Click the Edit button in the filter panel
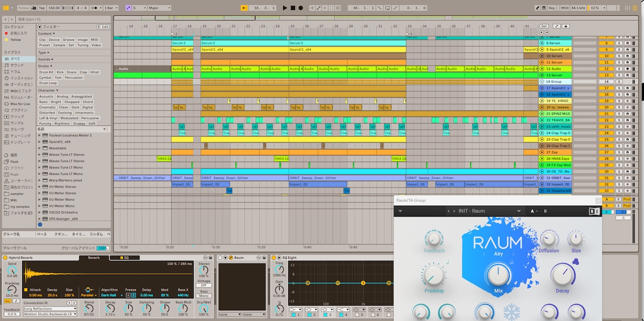 (x=103, y=26)
